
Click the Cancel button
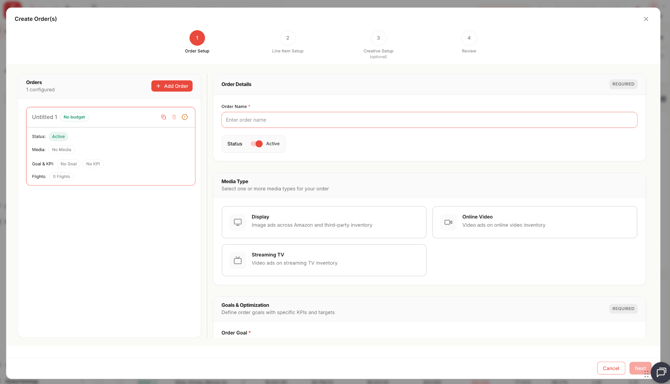click(611, 368)
